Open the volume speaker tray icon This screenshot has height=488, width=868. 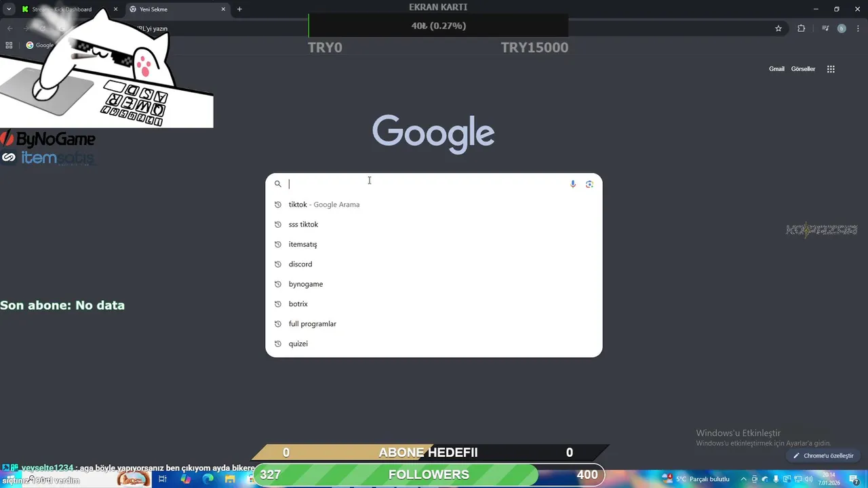pyautogui.click(x=808, y=479)
